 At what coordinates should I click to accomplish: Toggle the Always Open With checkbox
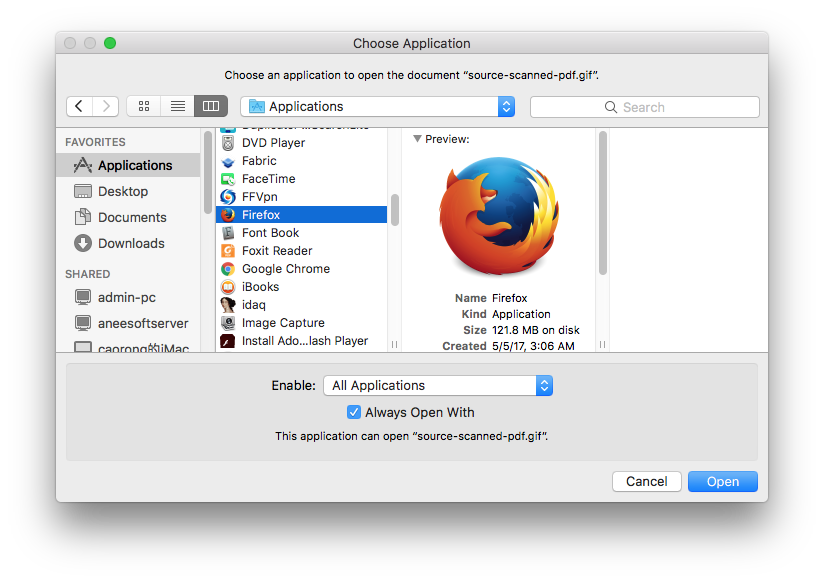tap(354, 412)
